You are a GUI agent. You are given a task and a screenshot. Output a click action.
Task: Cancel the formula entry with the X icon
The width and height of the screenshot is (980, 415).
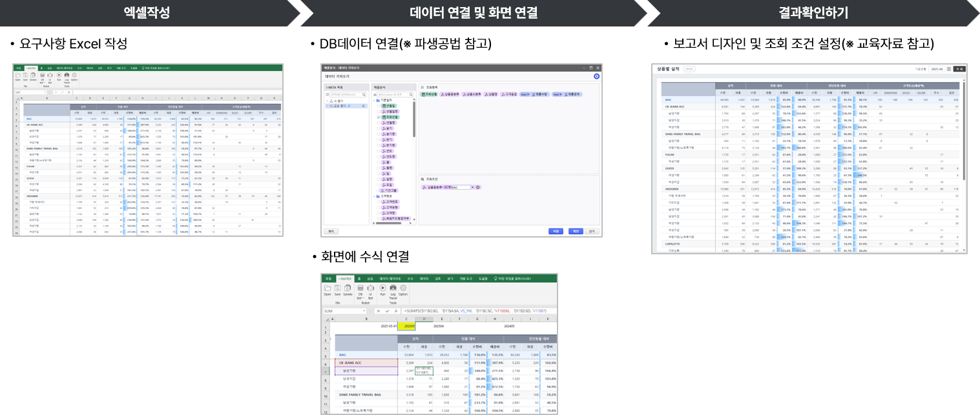[x=379, y=310]
